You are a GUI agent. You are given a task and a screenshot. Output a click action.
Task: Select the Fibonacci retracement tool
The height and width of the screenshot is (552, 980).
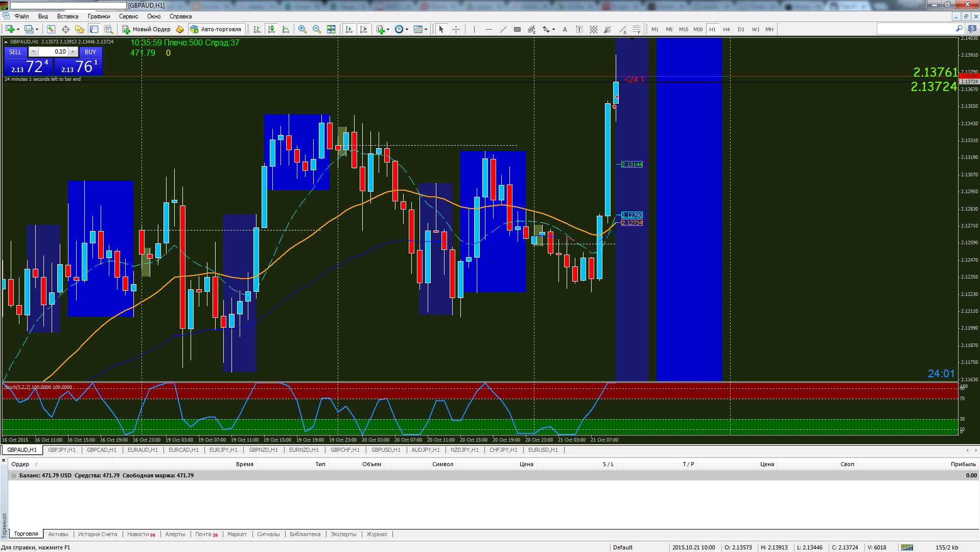click(636, 29)
